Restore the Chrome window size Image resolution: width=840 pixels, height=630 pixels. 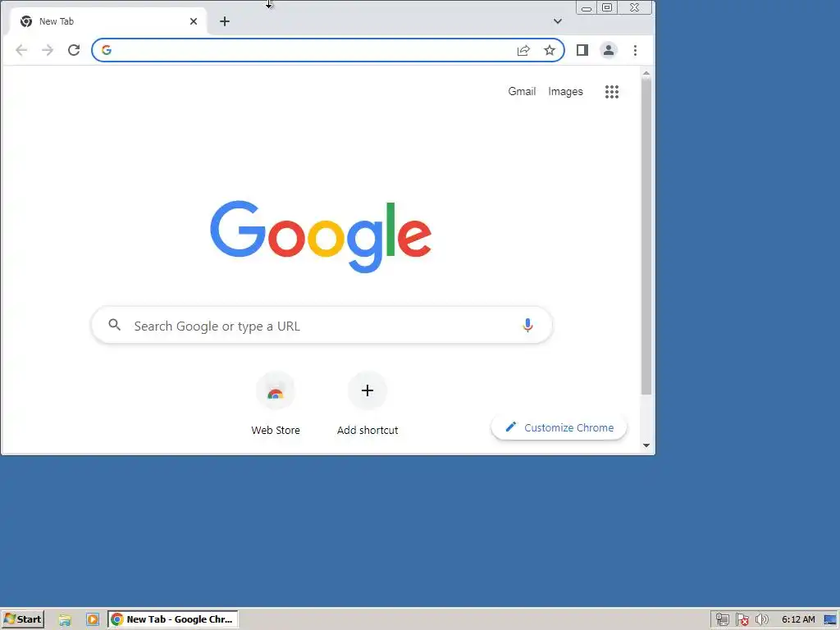click(607, 7)
